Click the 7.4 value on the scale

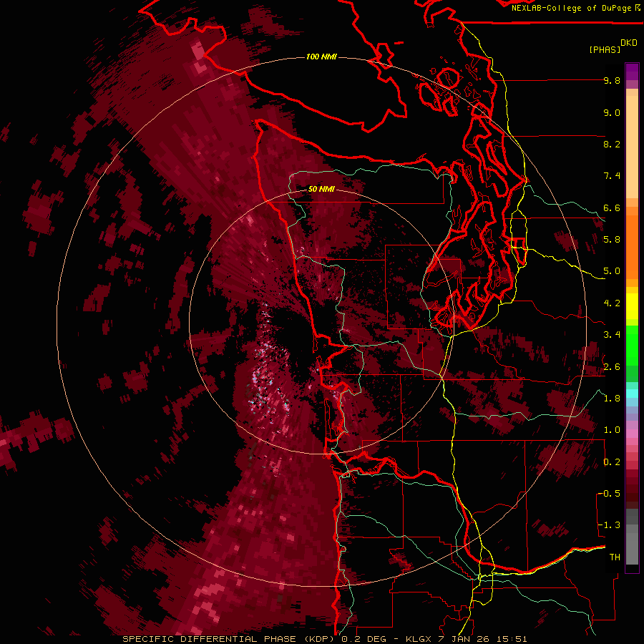[612, 176]
